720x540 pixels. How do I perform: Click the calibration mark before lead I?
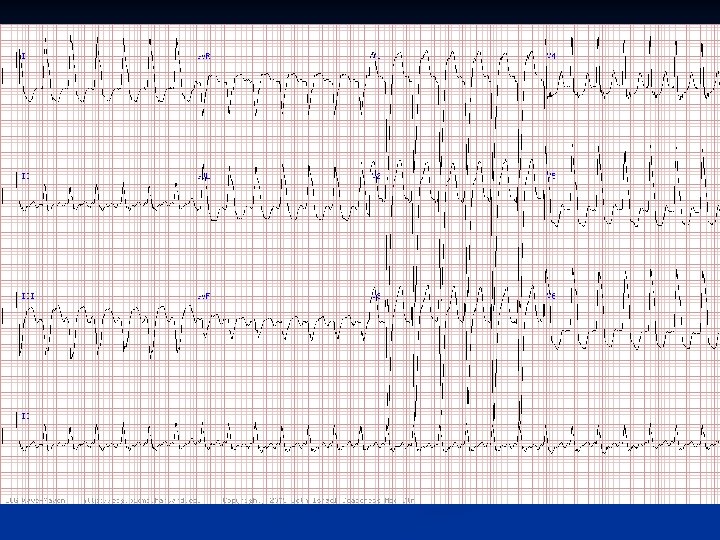tap(17, 61)
